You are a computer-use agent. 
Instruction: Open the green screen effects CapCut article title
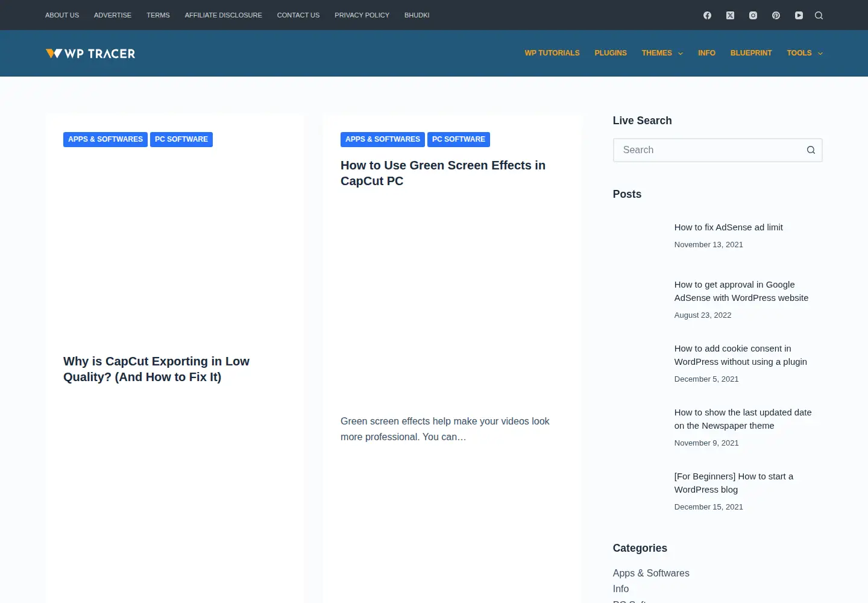443,173
